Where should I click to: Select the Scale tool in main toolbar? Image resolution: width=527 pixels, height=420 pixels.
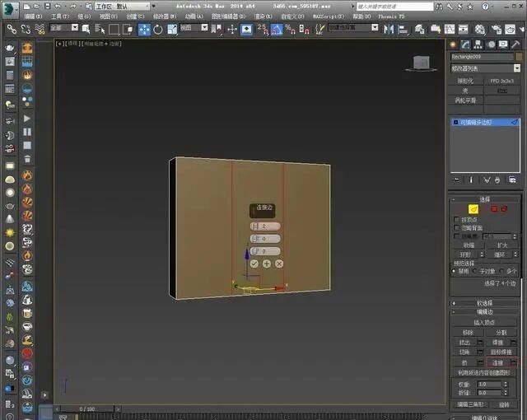[x=172, y=29]
